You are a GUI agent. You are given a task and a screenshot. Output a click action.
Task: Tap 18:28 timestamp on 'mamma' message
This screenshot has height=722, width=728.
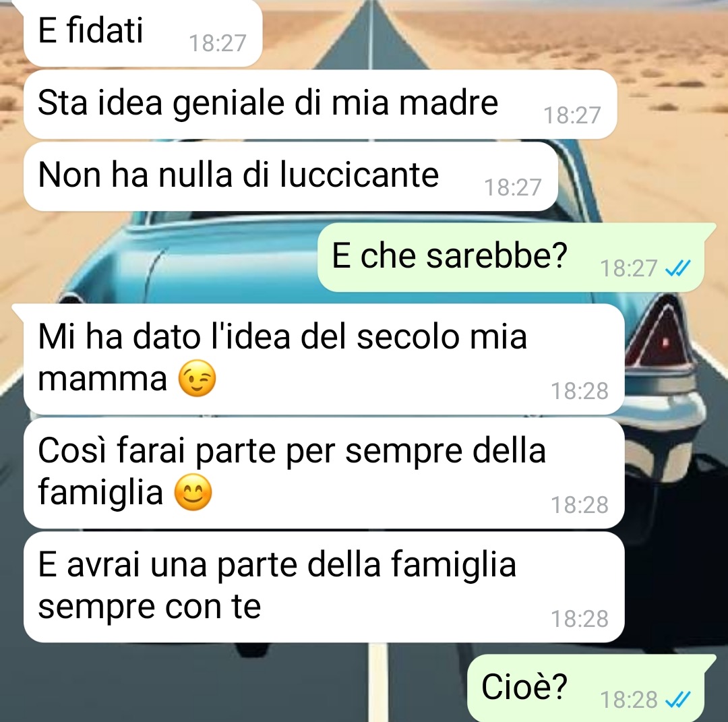click(580, 391)
